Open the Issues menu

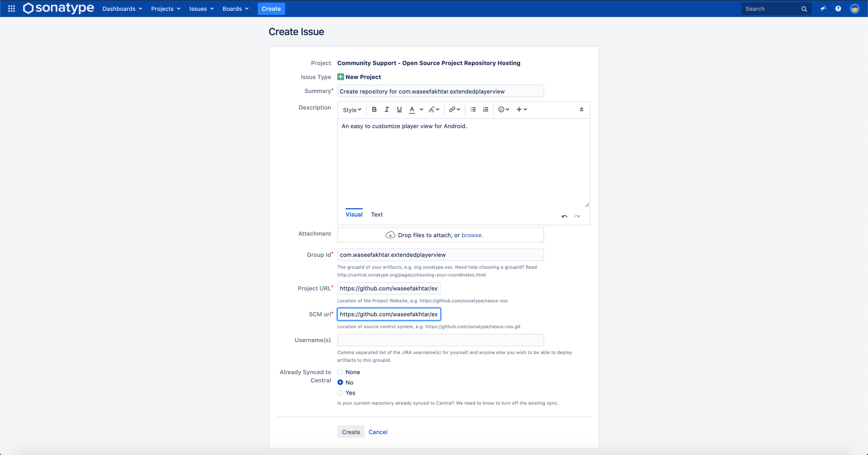coord(201,9)
